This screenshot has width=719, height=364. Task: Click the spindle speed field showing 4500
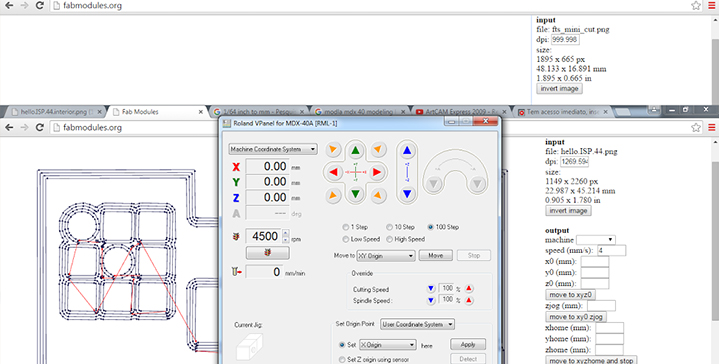click(x=264, y=236)
